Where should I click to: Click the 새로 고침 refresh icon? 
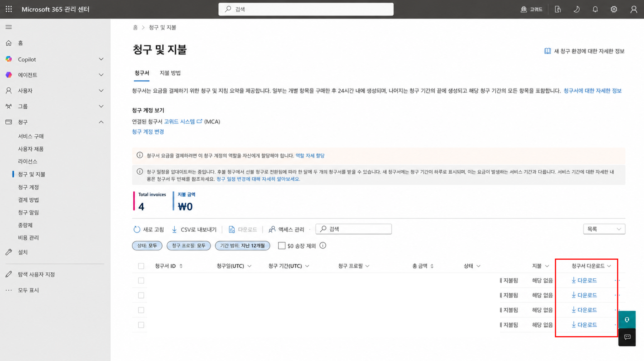pos(137,229)
